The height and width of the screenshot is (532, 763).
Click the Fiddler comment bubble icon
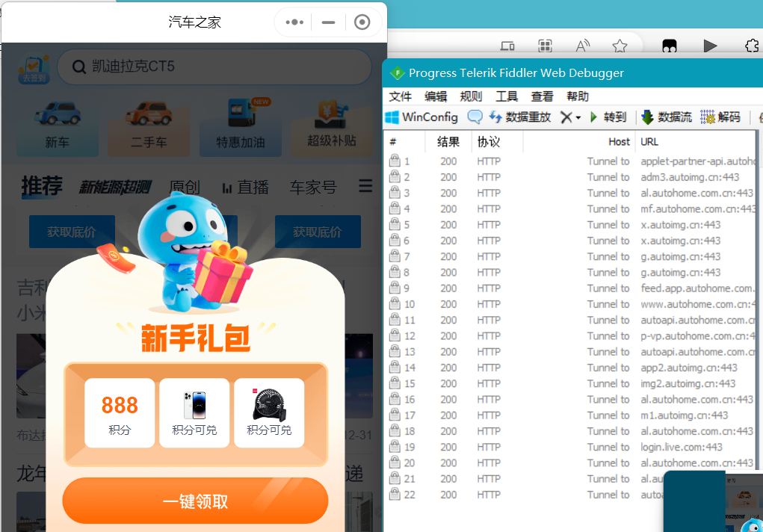coord(475,117)
